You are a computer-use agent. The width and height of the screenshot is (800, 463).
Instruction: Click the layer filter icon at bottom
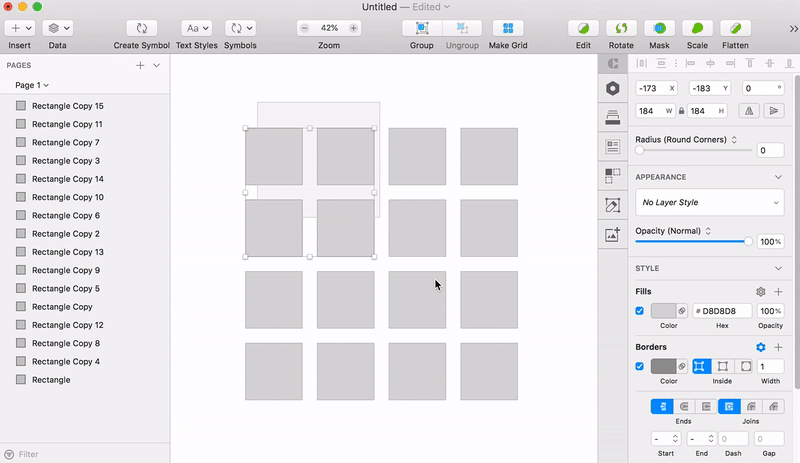click(x=9, y=454)
